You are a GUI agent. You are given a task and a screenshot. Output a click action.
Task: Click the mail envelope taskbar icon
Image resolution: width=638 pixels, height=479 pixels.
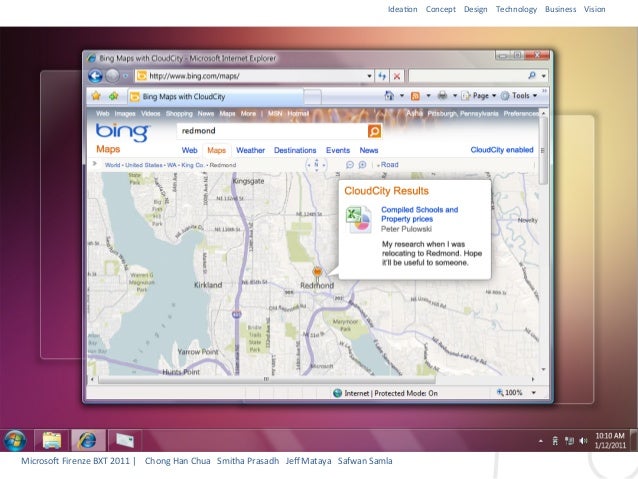tap(125, 440)
